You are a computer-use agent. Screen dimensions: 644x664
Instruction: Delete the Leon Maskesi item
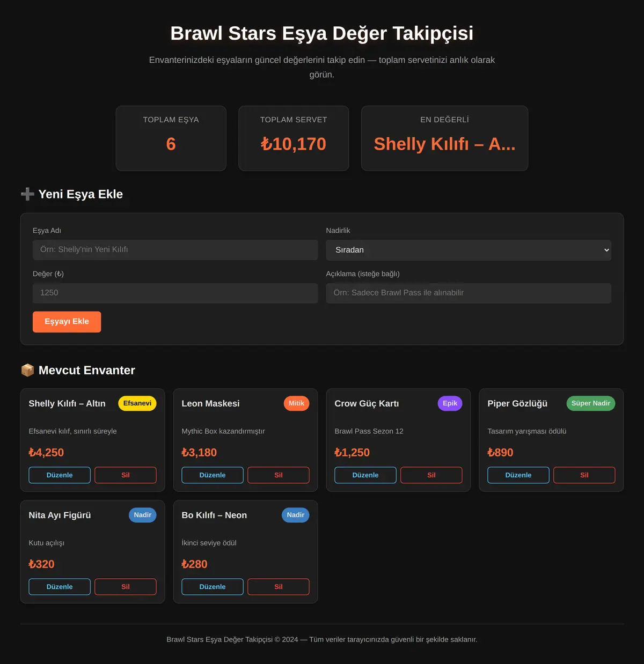tap(279, 475)
